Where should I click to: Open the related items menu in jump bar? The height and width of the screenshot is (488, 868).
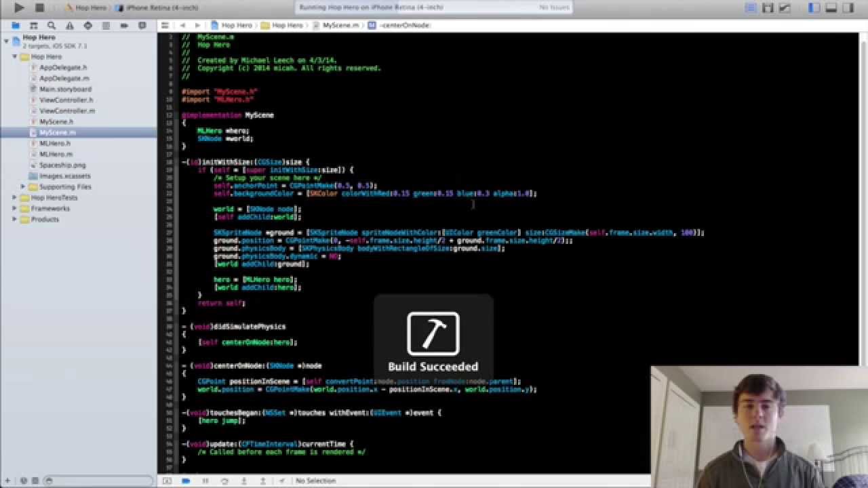165,25
